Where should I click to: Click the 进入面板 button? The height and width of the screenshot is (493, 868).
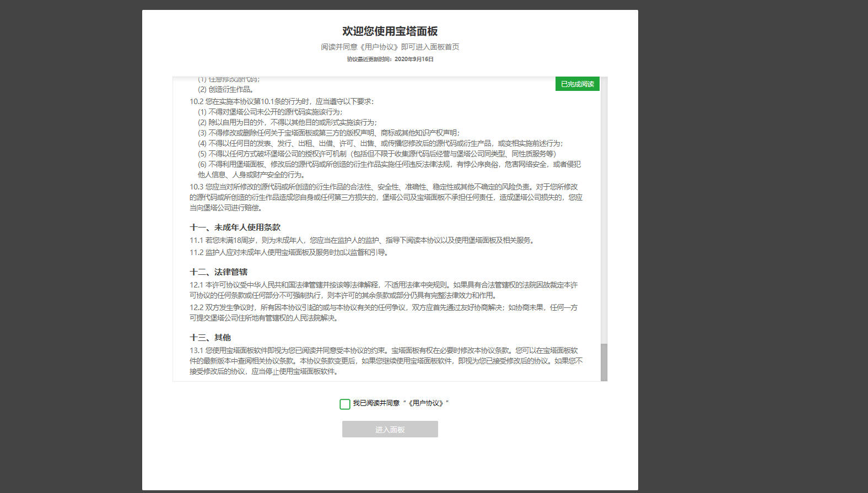[x=390, y=429]
